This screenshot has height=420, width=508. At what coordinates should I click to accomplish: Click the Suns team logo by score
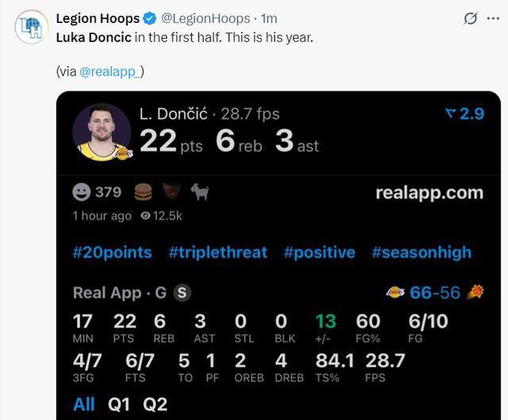(475, 292)
